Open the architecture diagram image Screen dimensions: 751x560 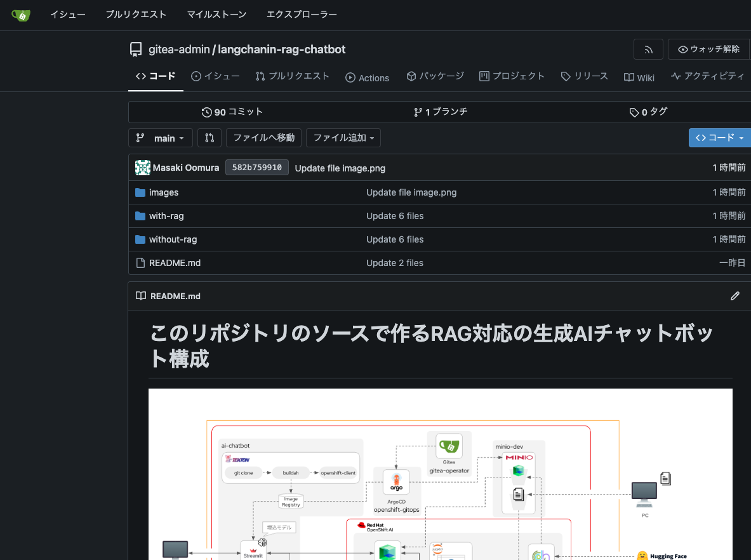point(440,474)
